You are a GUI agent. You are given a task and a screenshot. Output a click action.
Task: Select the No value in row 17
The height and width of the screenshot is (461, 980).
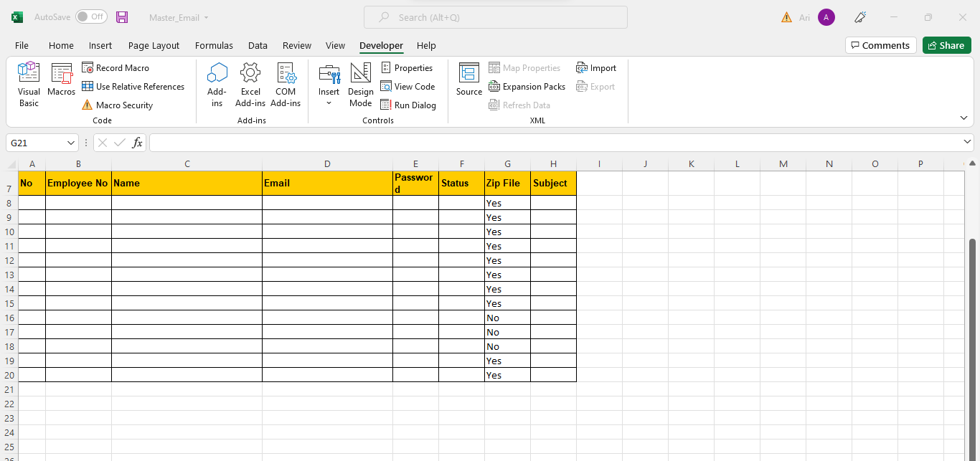point(507,332)
